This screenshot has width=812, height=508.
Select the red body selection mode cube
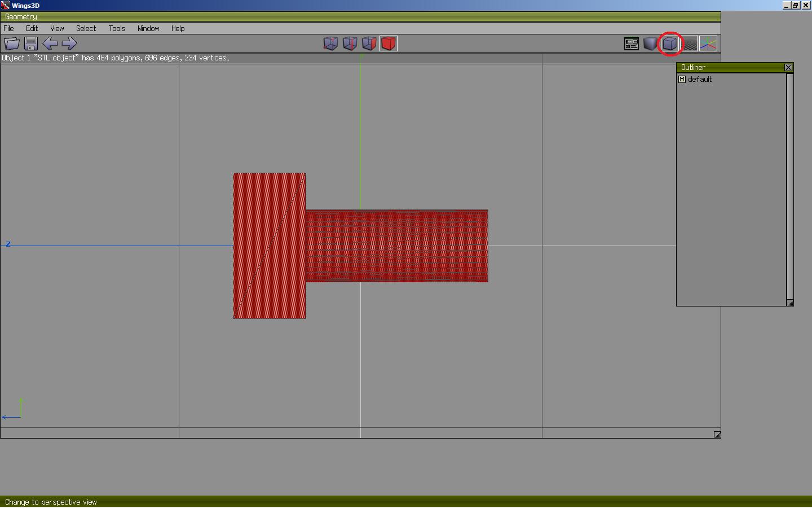pyautogui.click(x=389, y=43)
